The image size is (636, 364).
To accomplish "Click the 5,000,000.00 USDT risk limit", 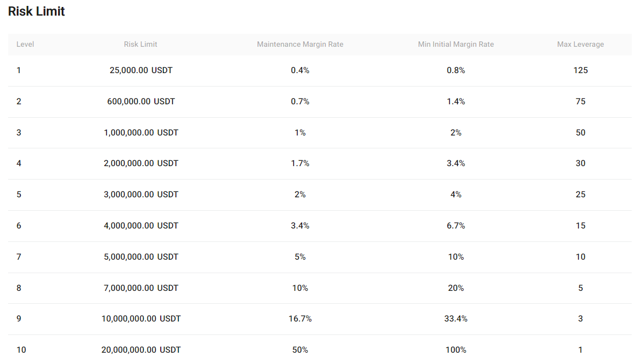I will coord(141,257).
